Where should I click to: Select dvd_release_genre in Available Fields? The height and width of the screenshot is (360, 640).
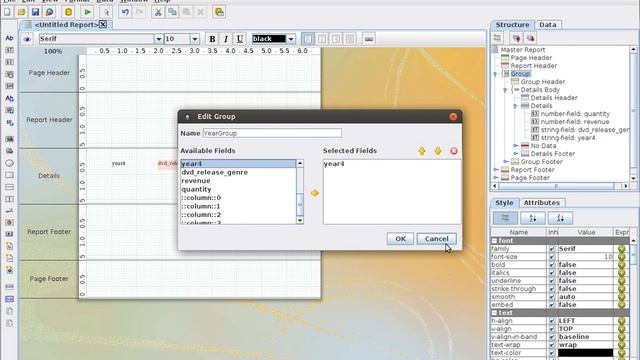coord(214,172)
